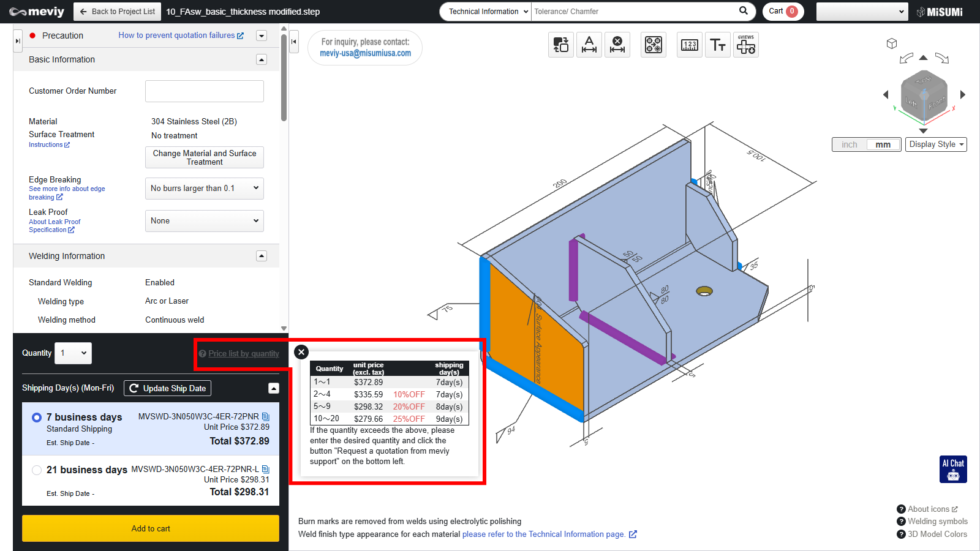This screenshot has width=980, height=551.
Task: Click the hole pattern icon with four targets
Action: coord(654,45)
